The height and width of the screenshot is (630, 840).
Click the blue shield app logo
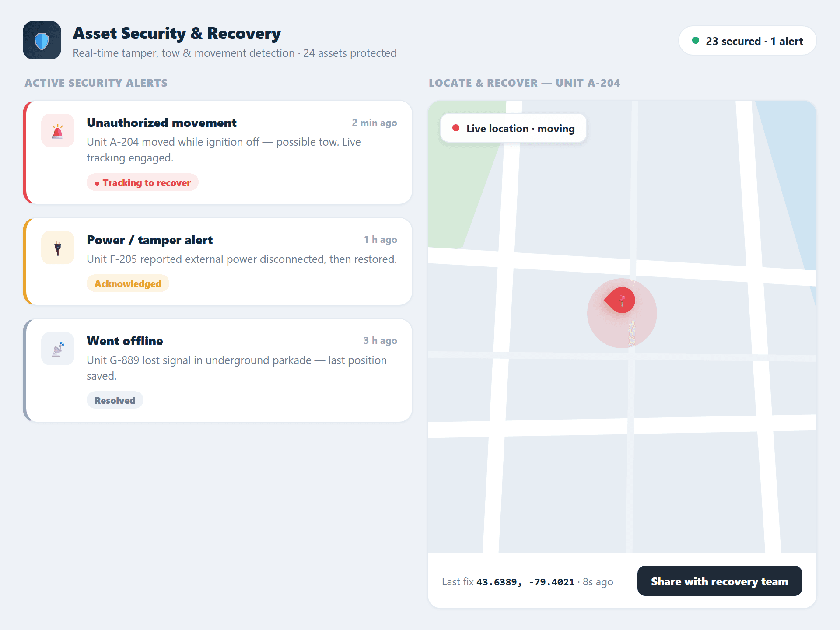pyautogui.click(x=42, y=40)
